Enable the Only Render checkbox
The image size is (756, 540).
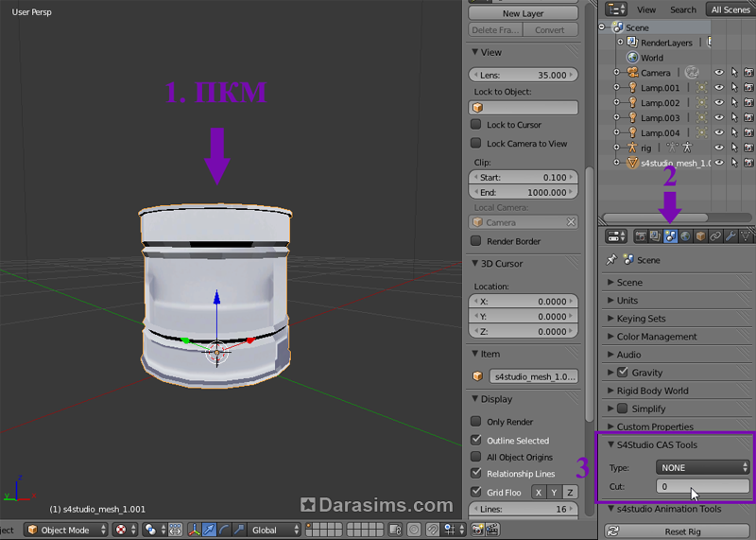(x=476, y=422)
